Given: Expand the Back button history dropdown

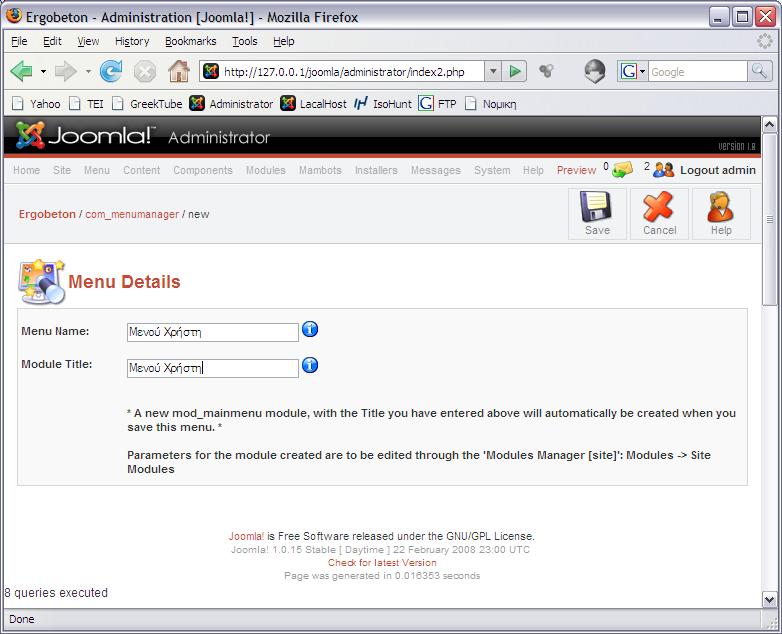Looking at the screenshot, I should (x=43, y=72).
